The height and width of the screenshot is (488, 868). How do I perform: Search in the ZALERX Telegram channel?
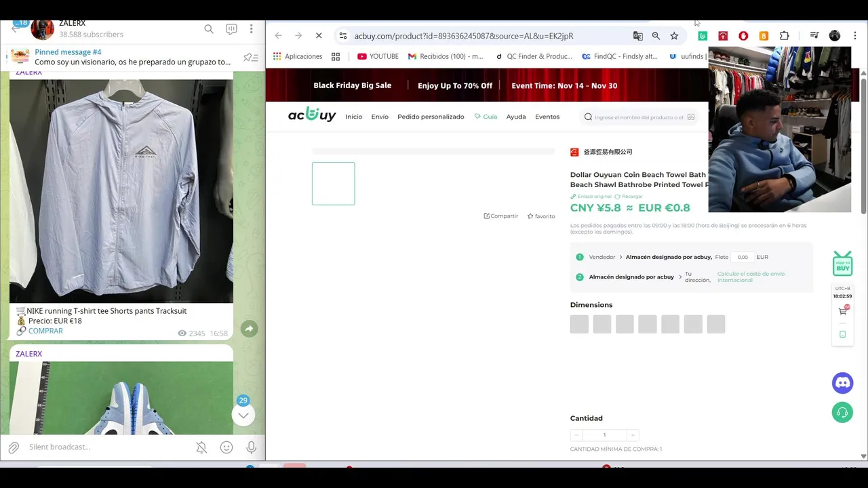(209, 29)
